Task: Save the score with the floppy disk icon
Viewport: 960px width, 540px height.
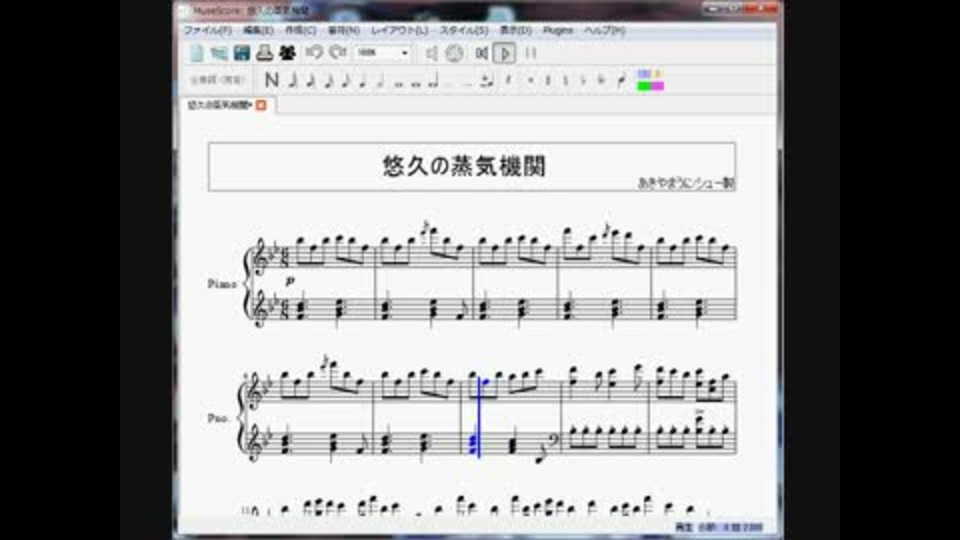Action: [x=242, y=53]
